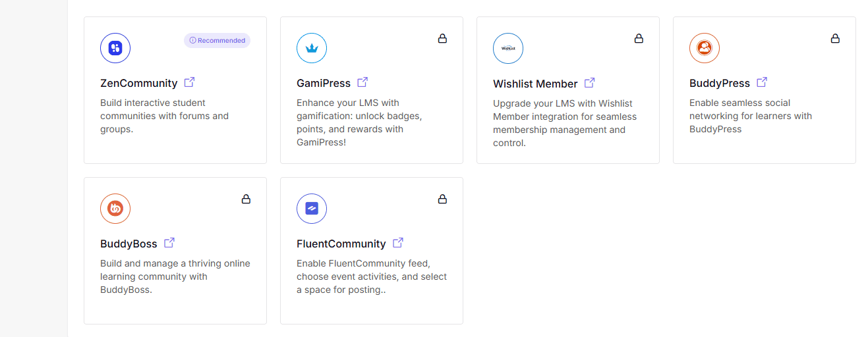868x337 pixels.
Task: Click the lock icon on BuddyPress card
Action: click(835, 39)
